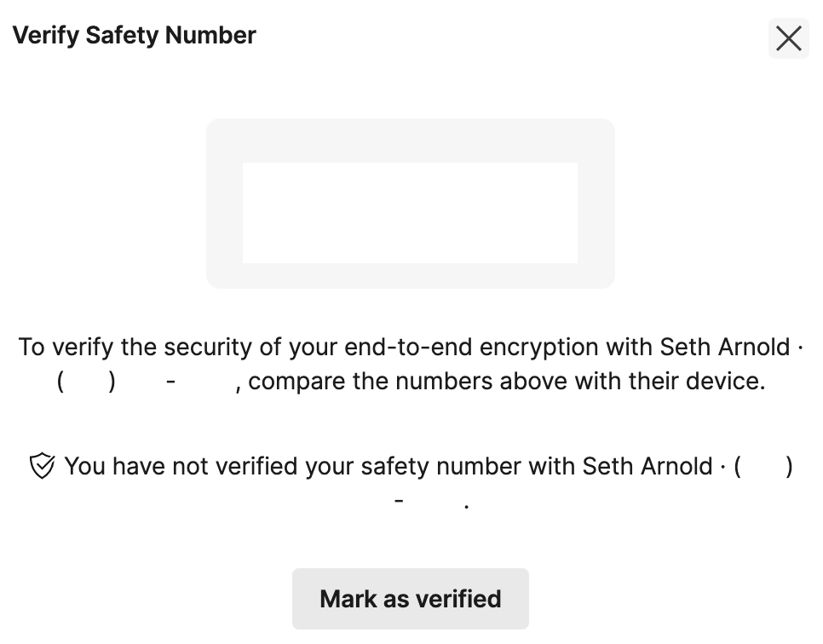Click the end-to-end encryption instruction text
This screenshot has width=823, height=644.
coord(411,364)
